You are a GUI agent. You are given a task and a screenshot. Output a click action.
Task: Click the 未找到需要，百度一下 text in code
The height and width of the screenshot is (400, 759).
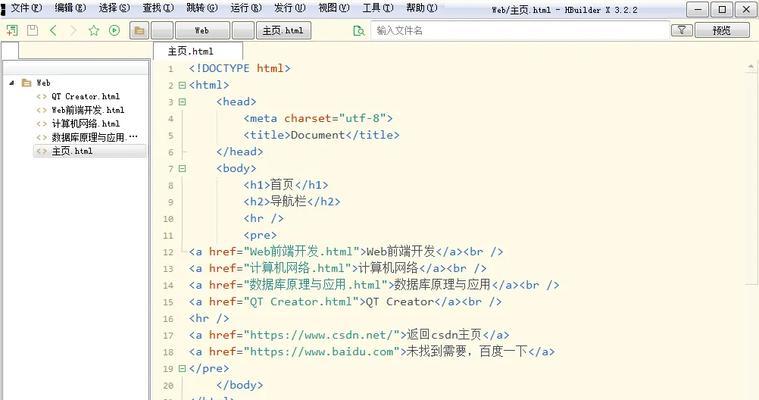tap(467, 351)
